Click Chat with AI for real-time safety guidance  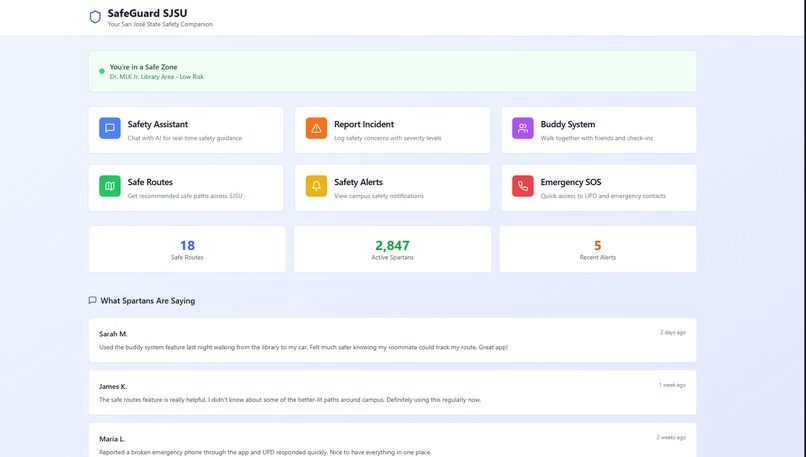point(185,138)
